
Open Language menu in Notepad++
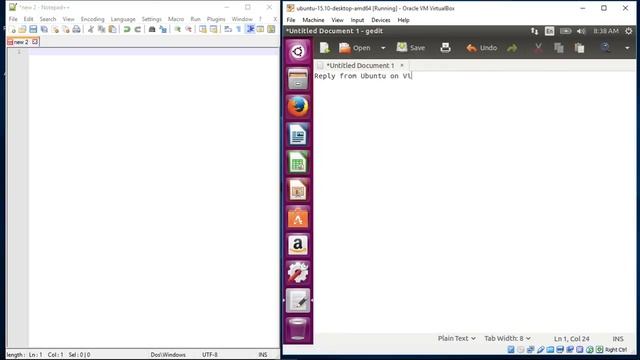click(123, 19)
